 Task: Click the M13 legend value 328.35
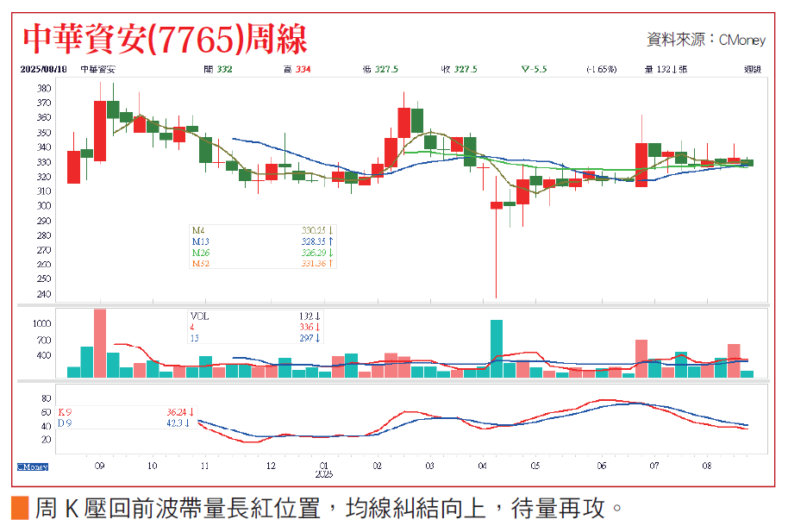tap(314, 241)
